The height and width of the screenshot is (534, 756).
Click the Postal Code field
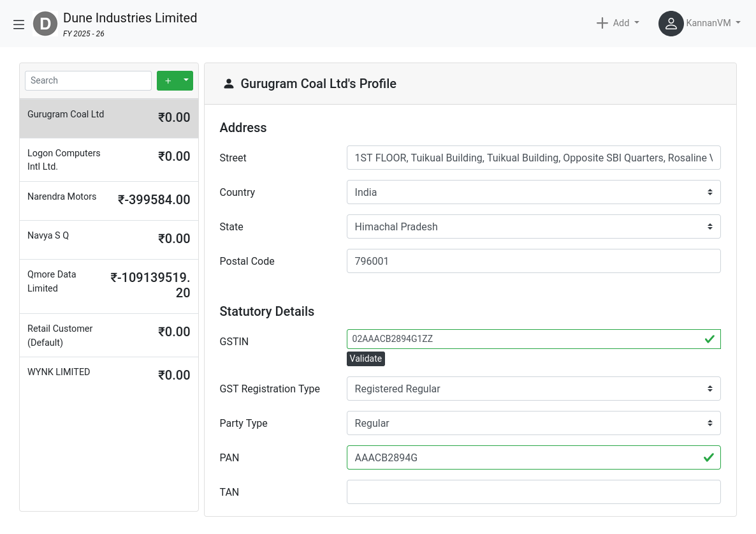pos(534,261)
